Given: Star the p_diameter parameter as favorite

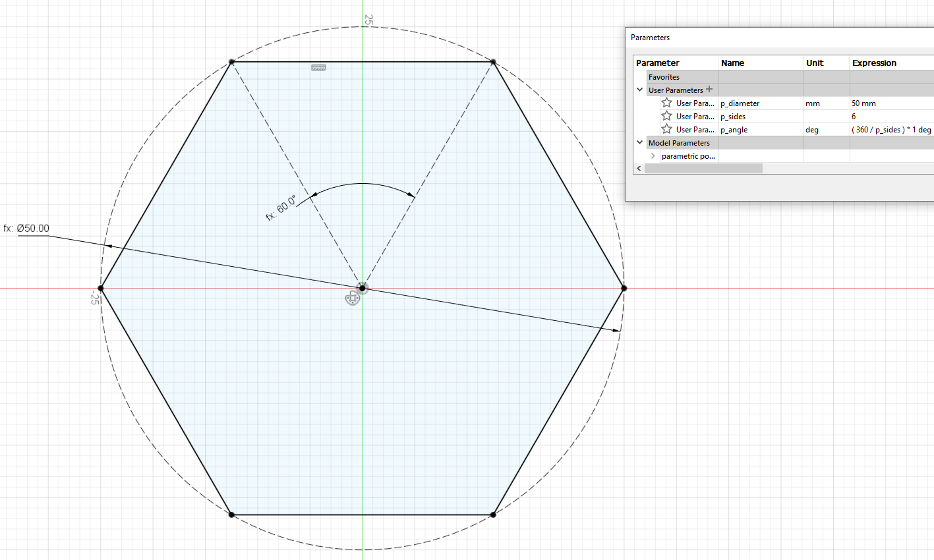Looking at the screenshot, I should point(666,103).
